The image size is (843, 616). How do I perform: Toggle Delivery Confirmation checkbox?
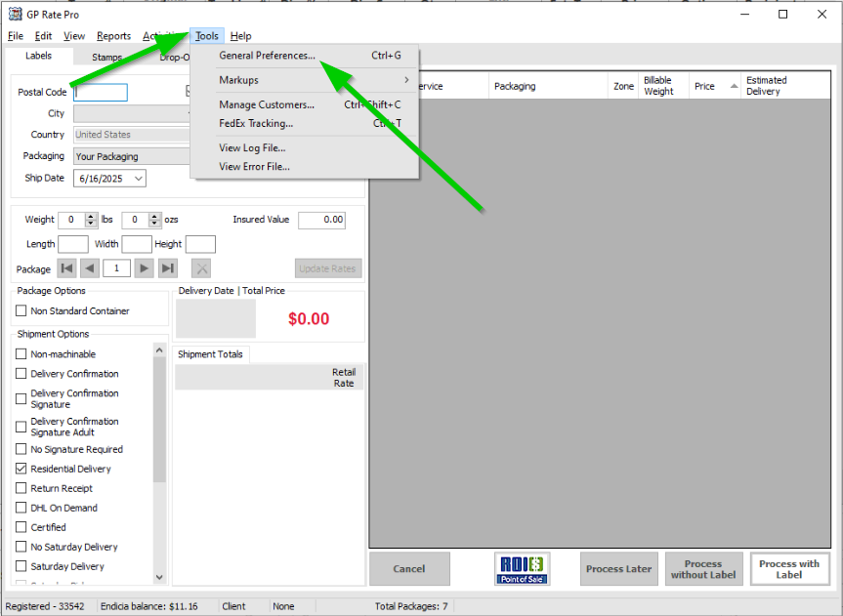[21, 374]
